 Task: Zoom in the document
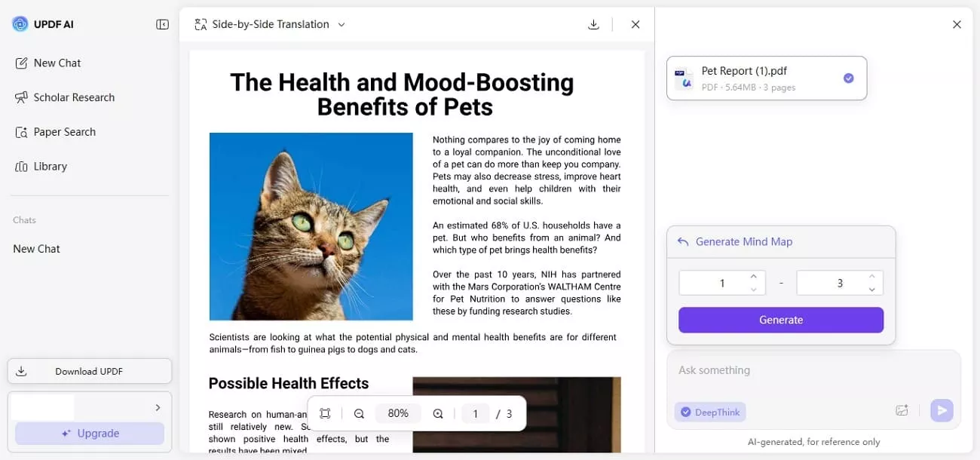tap(438, 413)
